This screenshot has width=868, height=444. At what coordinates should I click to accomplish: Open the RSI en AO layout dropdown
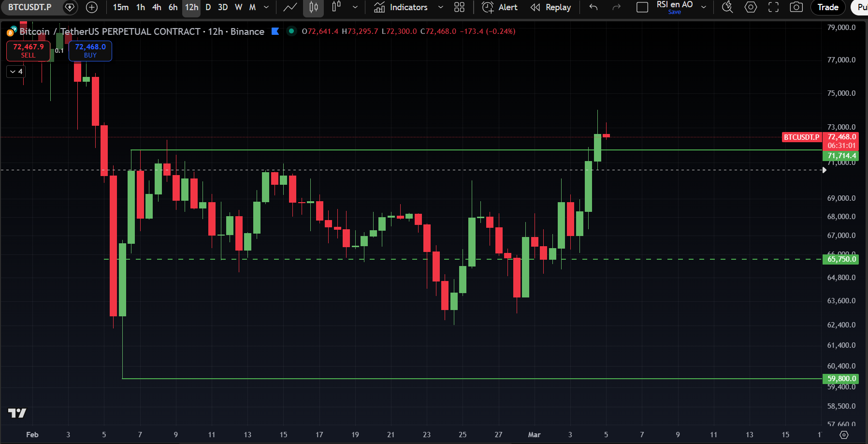click(704, 7)
